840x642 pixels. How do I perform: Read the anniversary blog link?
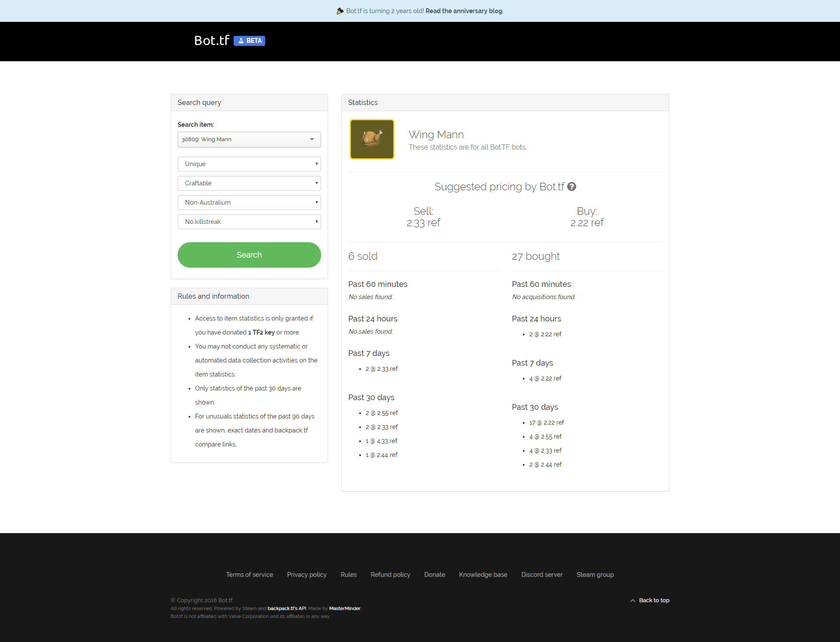tap(464, 11)
